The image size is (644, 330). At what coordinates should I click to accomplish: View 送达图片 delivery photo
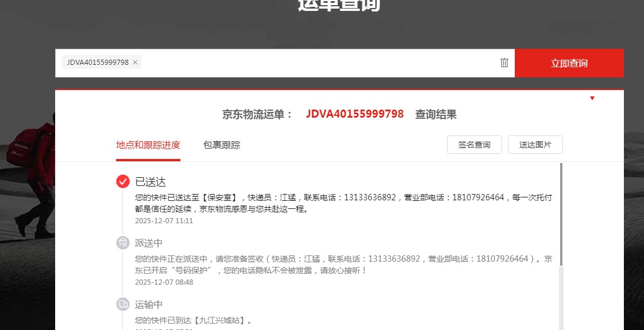coord(535,145)
